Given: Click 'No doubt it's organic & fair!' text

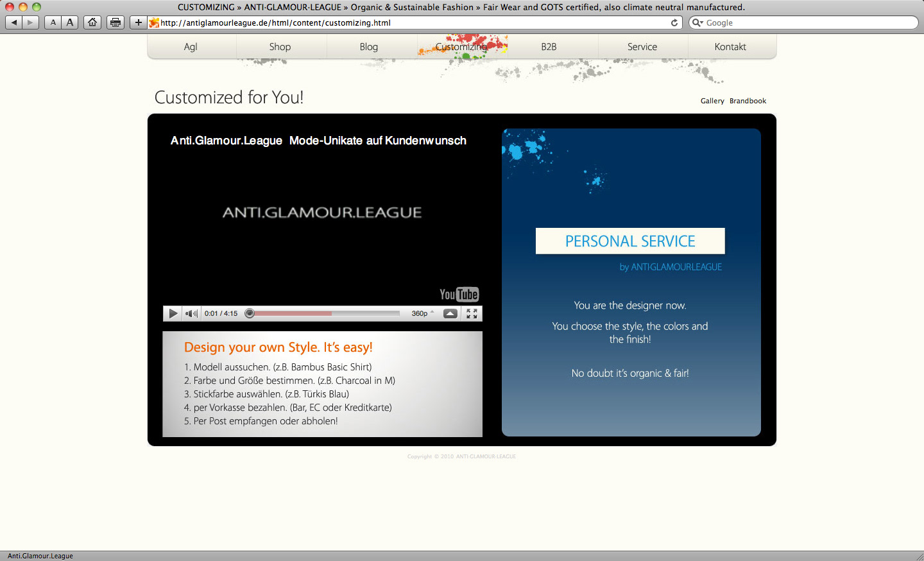Looking at the screenshot, I should pos(630,373).
